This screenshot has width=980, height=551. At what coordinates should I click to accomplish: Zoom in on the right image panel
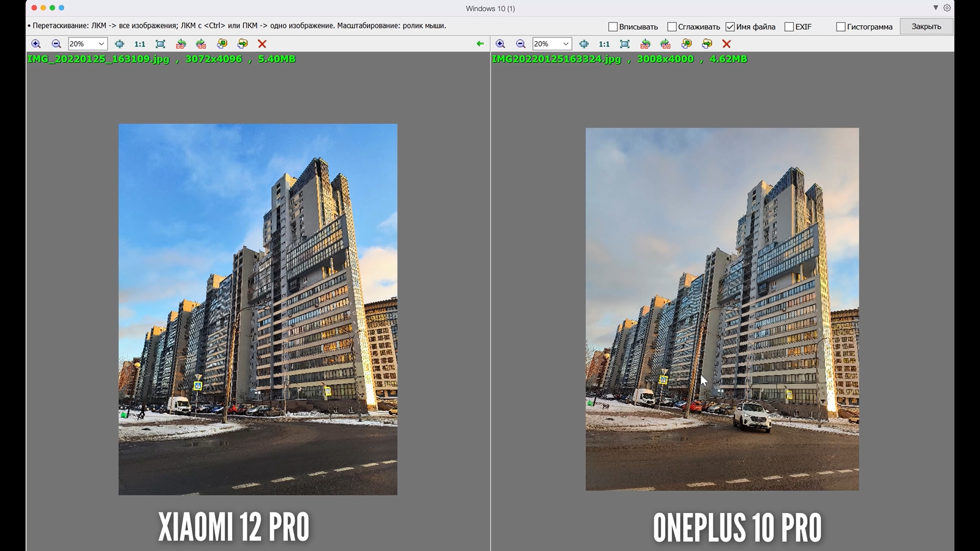(x=500, y=44)
